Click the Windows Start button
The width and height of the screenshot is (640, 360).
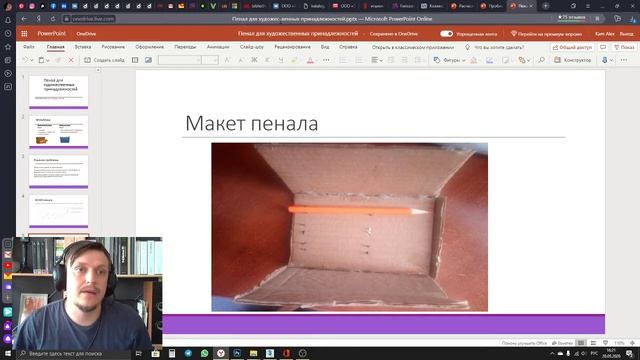[x=8, y=353]
